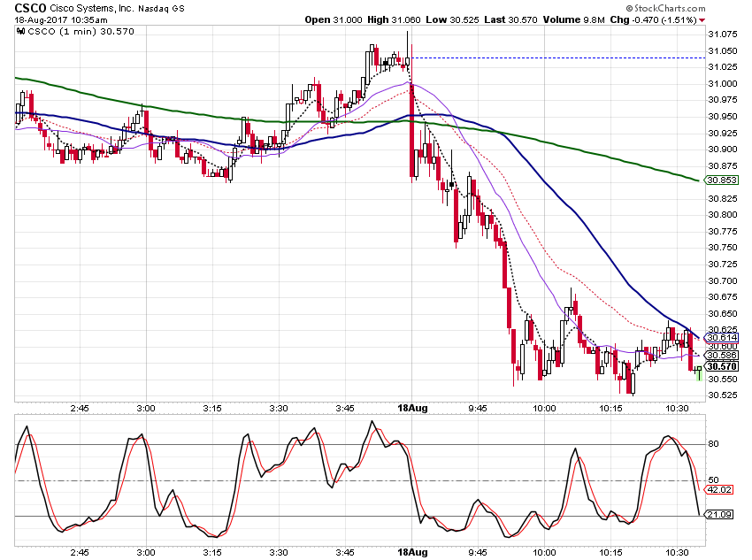The height and width of the screenshot is (560, 752).
Task: Click the Low 30.525 value in header
Action: [452, 19]
